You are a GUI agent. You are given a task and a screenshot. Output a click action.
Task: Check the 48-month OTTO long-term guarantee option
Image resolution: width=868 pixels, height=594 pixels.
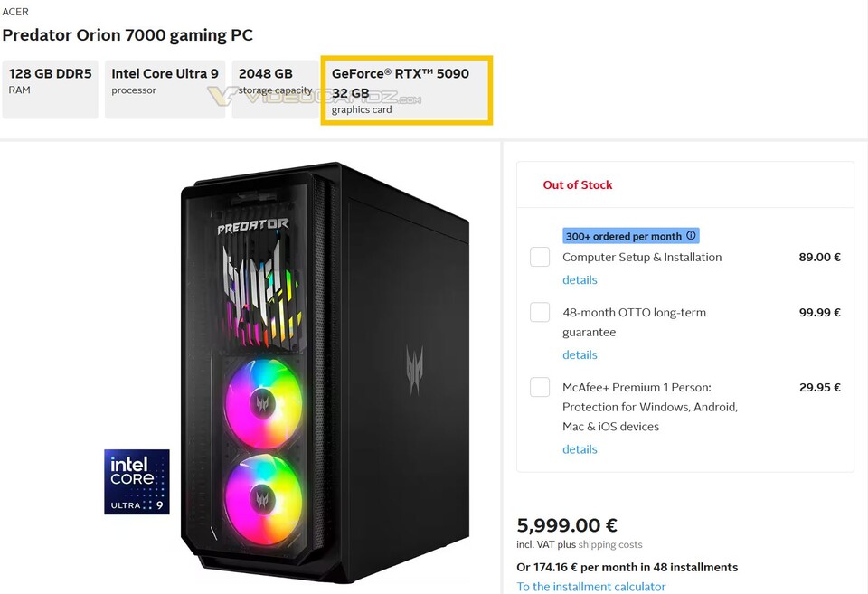[540, 312]
